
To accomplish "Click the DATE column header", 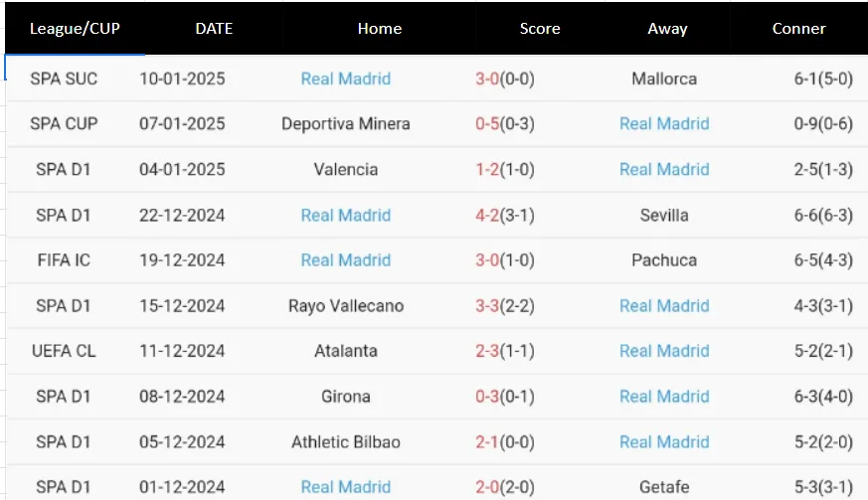I will 214,28.
